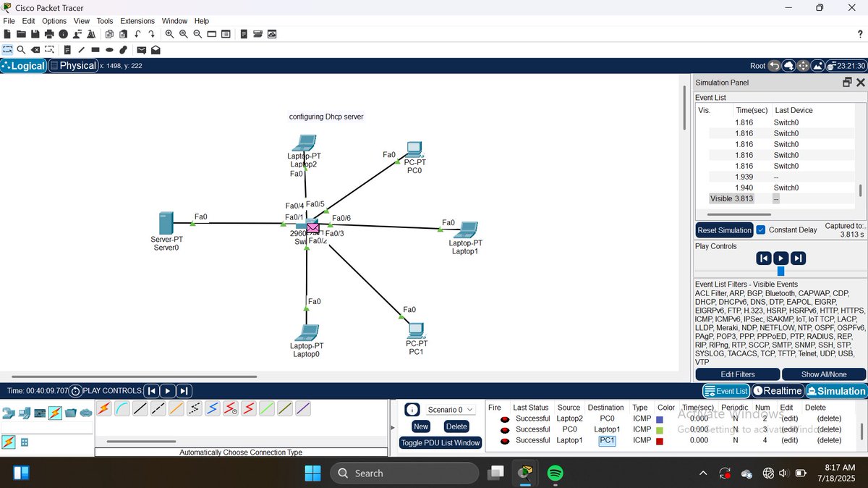Fire the Laptop2 to PC0 PDU
Viewport: 868px width, 488px height.
click(504, 418)
